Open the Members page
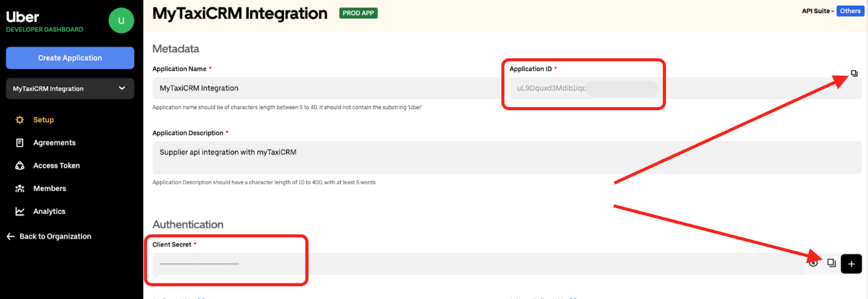This screenshot has height=299, width=868. click(x=50, y=188)
